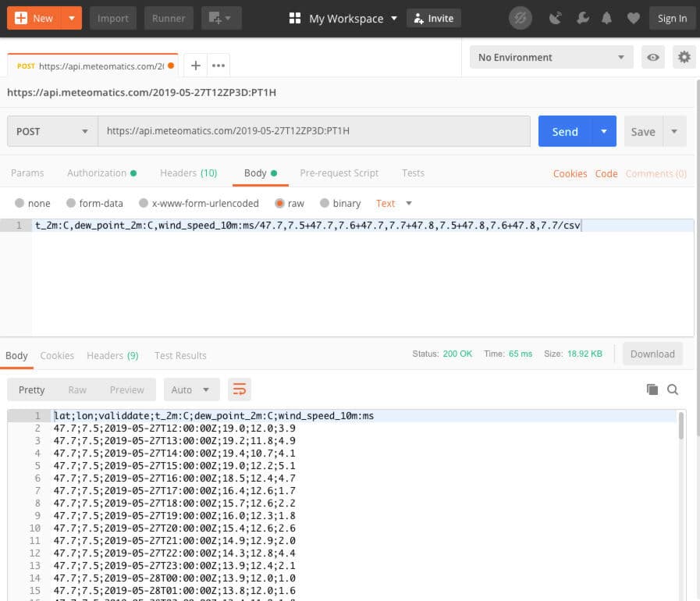The height and width of the screenshot is (601, 700).
Task: Open notifications bell icon
Action: tap(608, 18)
